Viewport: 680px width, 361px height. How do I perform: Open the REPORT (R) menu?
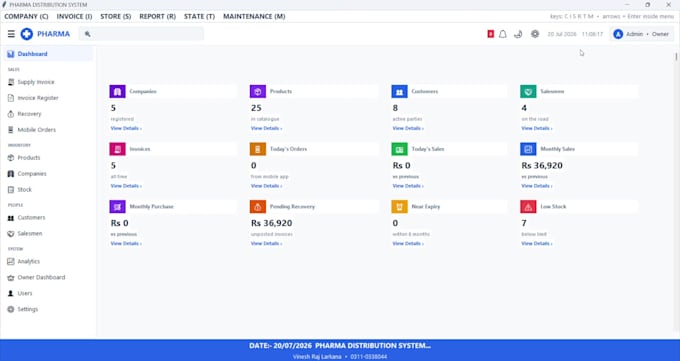[157, 16]
